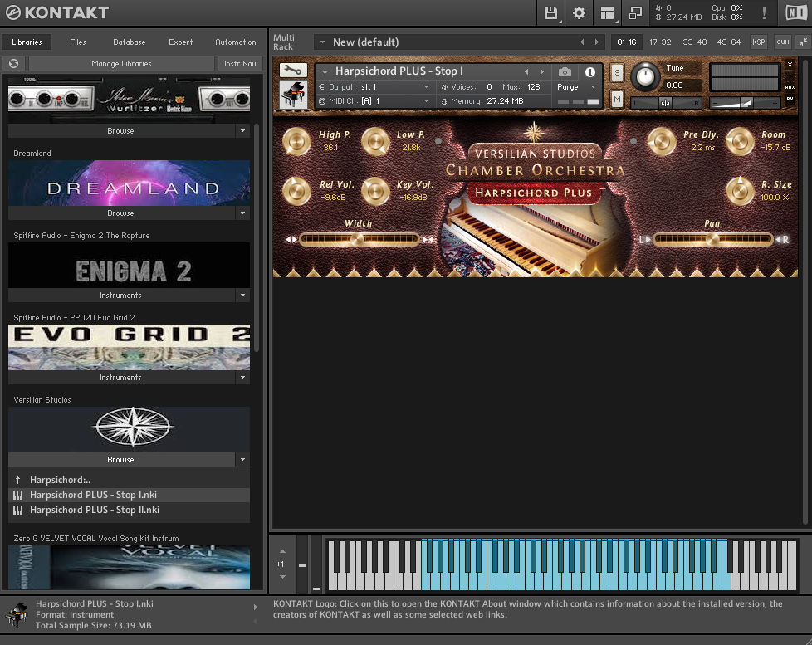Shift keyboard octave up arrow

pyautogui.click(x=282, y=551)
